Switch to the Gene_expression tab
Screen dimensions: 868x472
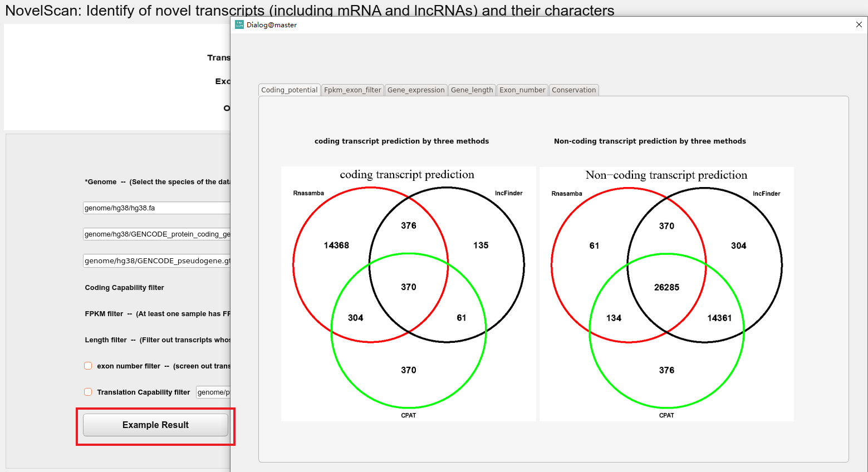[x=416, y=90]
